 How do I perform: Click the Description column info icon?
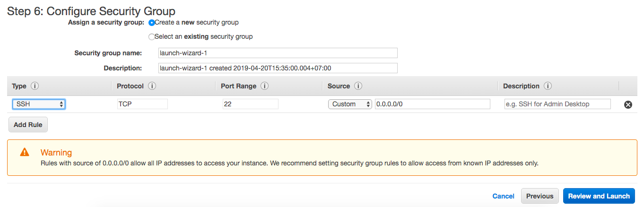tap(548, 86)
